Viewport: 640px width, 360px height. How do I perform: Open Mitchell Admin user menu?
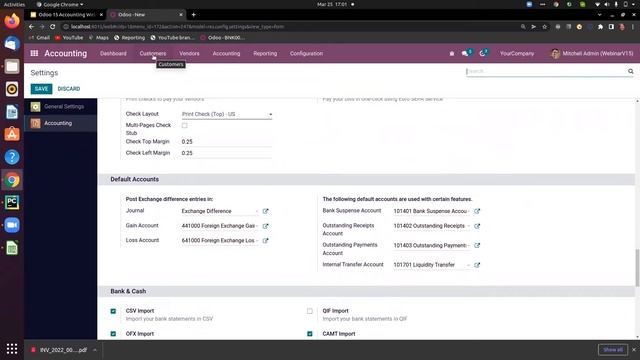pos(592,53)
